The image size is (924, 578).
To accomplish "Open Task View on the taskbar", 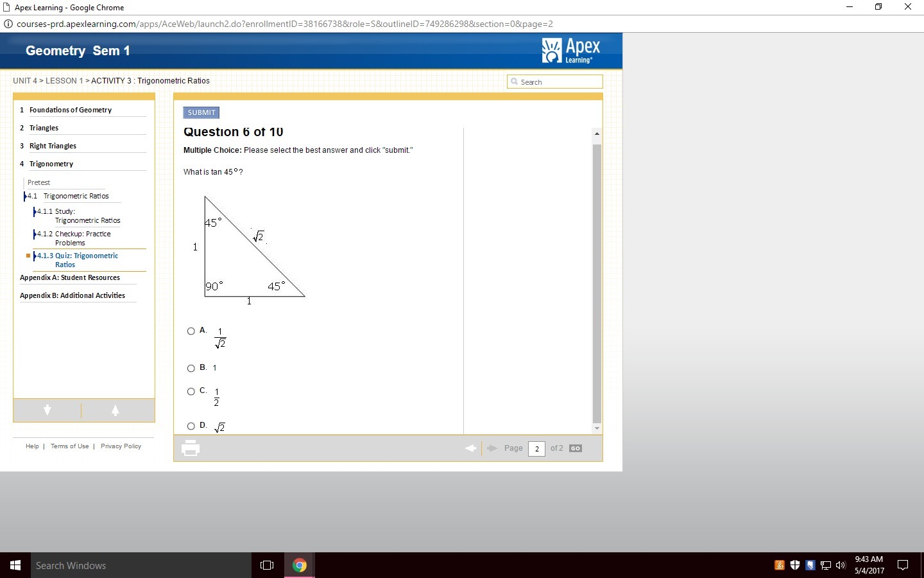I will click(x=267, y=565).
